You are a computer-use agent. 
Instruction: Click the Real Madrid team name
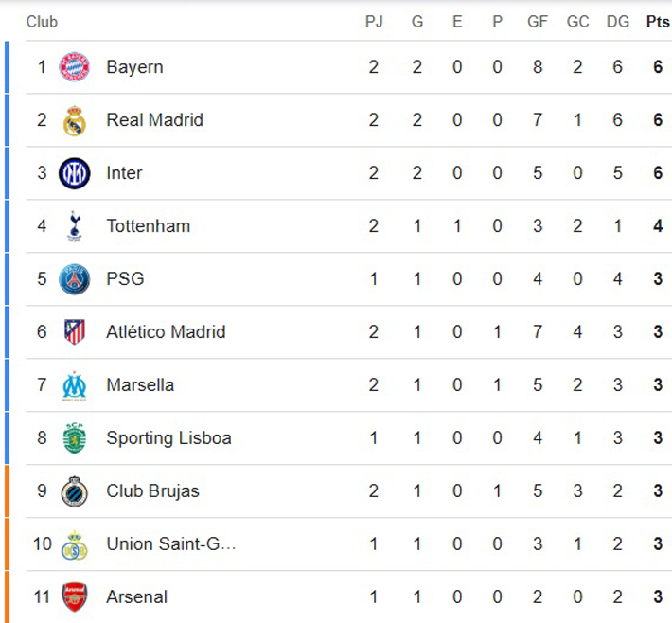pos(154,120)
